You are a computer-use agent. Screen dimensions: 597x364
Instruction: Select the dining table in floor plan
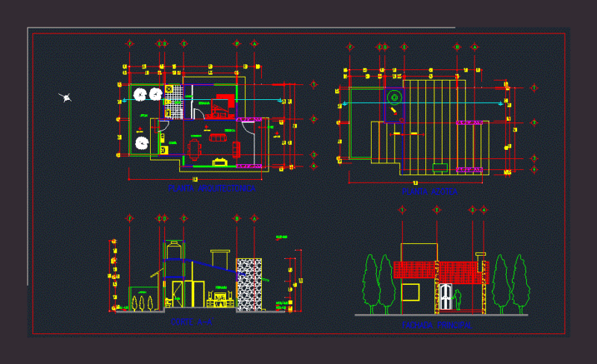(195, 148)
